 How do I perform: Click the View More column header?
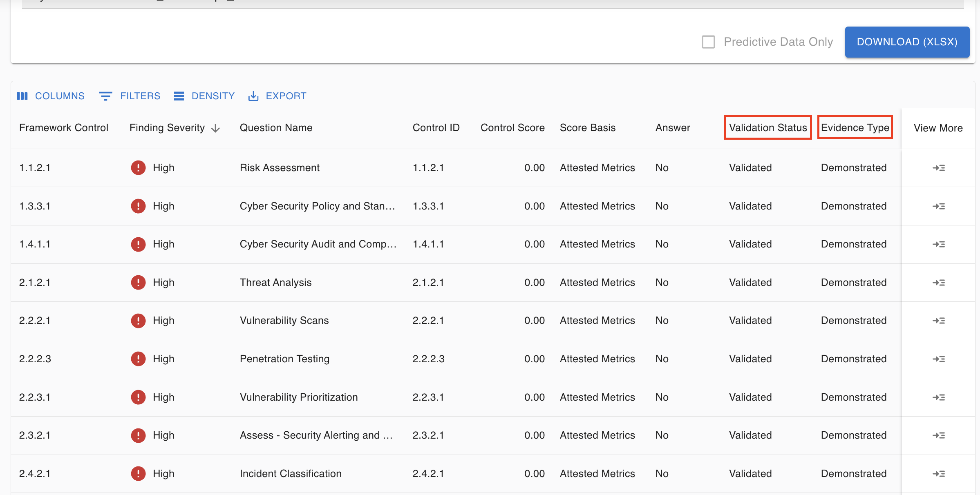(x=938, y=128)
